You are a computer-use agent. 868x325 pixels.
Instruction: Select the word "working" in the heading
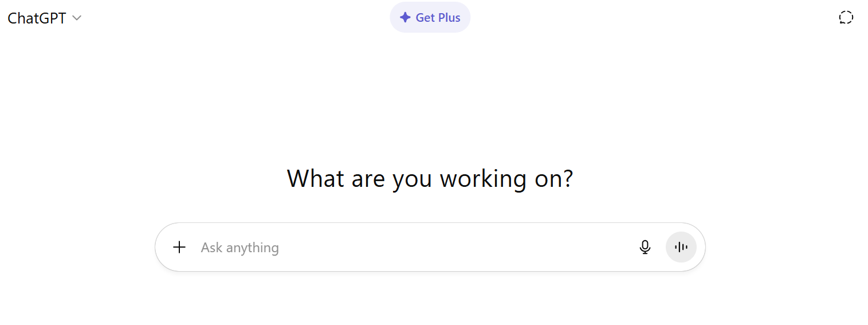tap(483, 179)
